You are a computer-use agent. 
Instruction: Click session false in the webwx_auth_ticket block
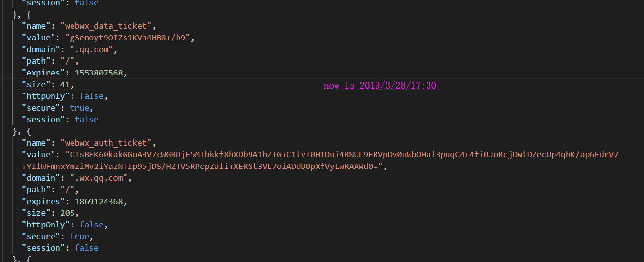pos(87,248)
